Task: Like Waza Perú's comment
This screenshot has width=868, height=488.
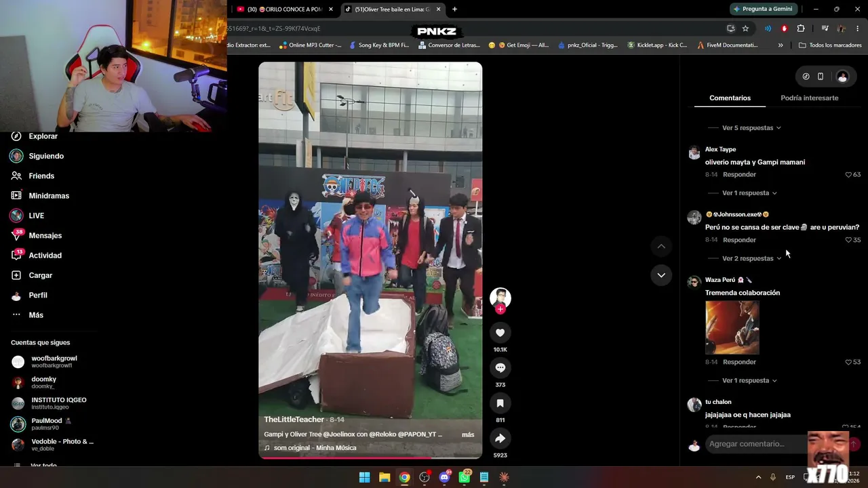Action: pos(848,362)
